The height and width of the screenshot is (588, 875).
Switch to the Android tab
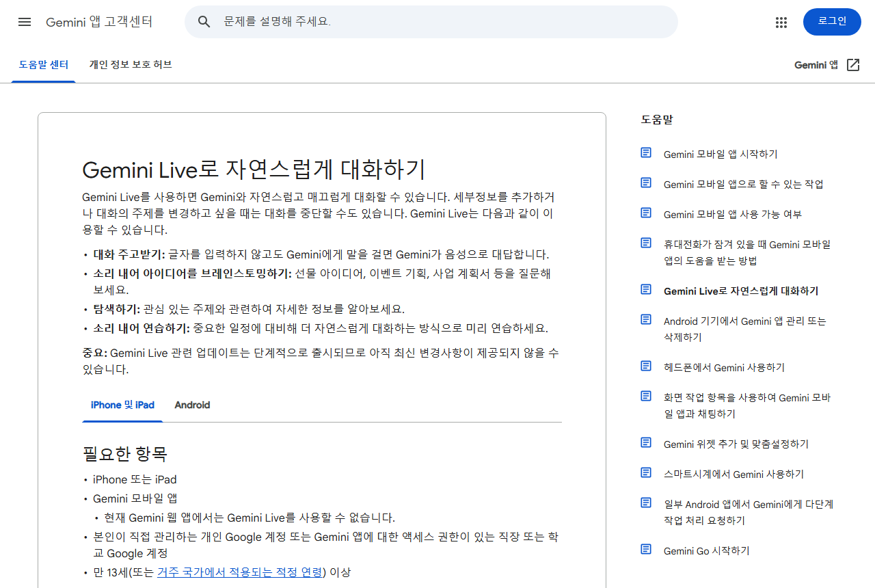pos(192,405)
